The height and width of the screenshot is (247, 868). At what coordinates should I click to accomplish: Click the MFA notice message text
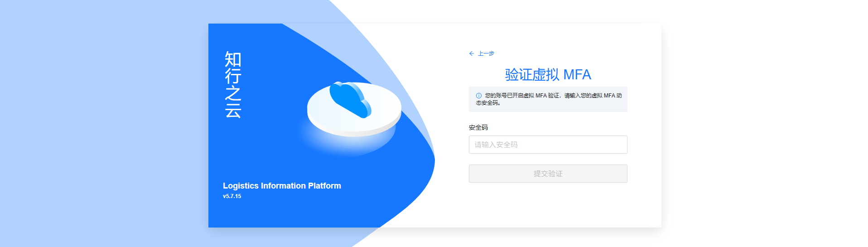[549, 99]
